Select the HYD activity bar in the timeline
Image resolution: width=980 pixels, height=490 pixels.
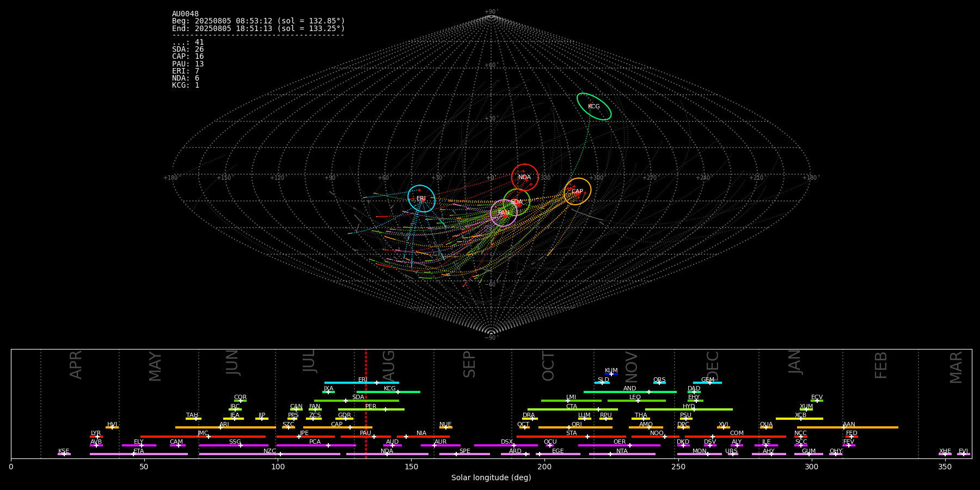click(689, 409)
